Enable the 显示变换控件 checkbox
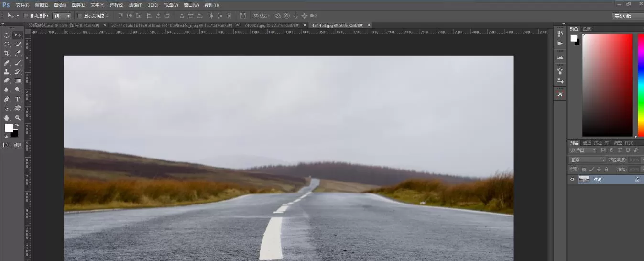Viewport: 644px width, 261px height. (x=80, y=16)
